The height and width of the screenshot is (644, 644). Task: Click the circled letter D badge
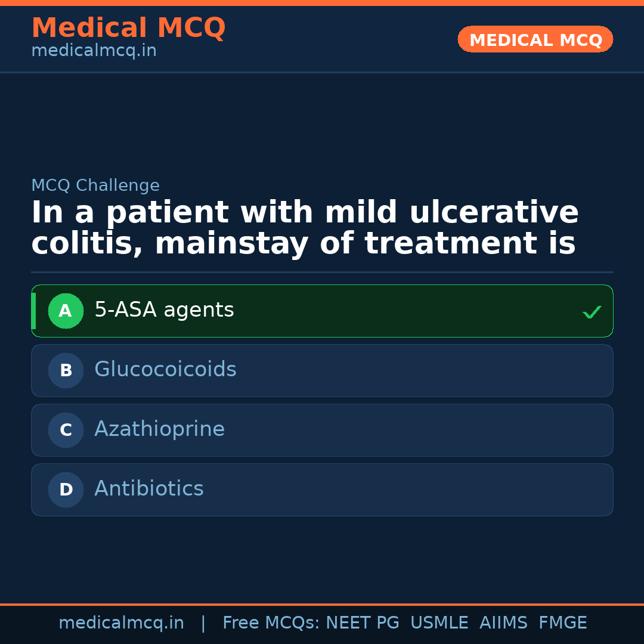pos(66,490)
